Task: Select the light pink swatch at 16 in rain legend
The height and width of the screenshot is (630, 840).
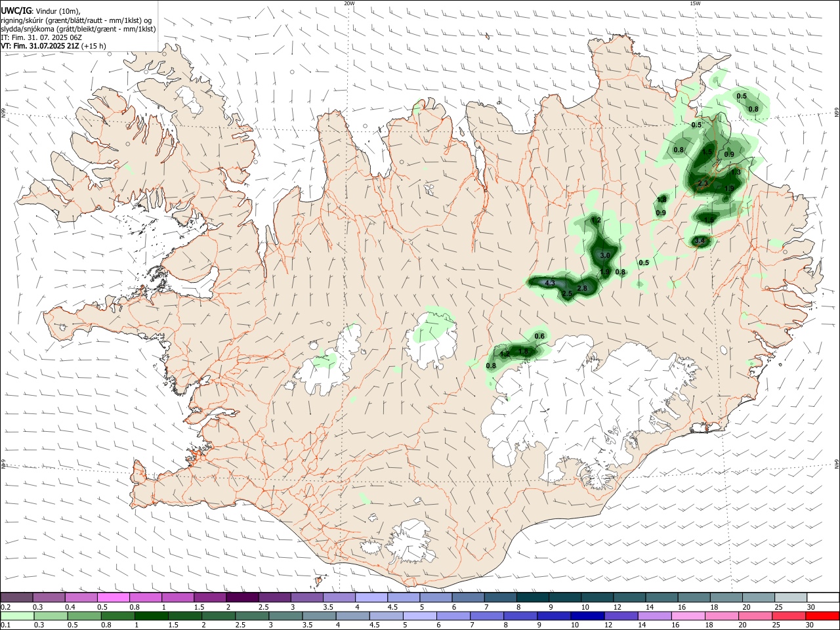Action: (688, 616)
